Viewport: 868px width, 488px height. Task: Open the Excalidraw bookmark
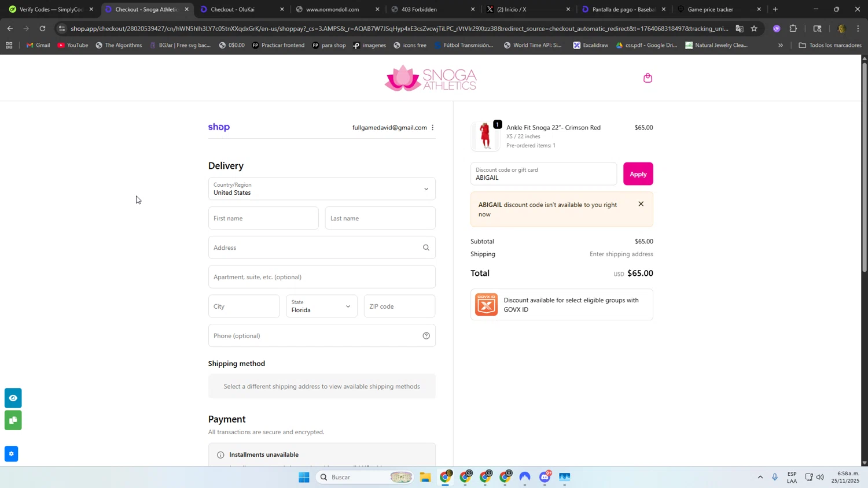coord(590,45)
